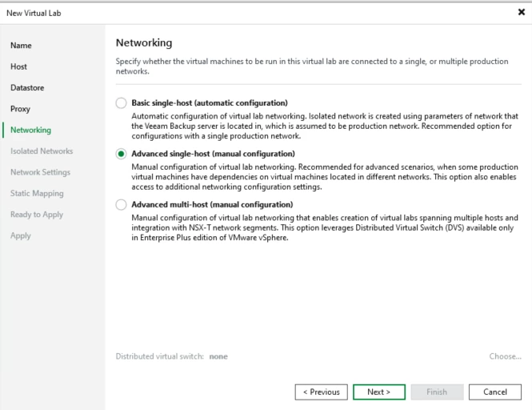Viewport: 532px width, 410px height.
Task: Click the Apply step in sidebar
Action: pos(21,235)
